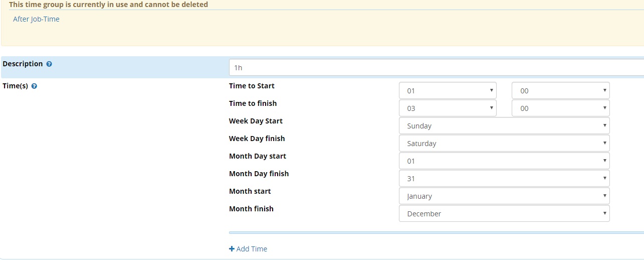Screen dimensions: 644x262
Task: Open Time to Start hour dropdown
Action: click(448, 91)
